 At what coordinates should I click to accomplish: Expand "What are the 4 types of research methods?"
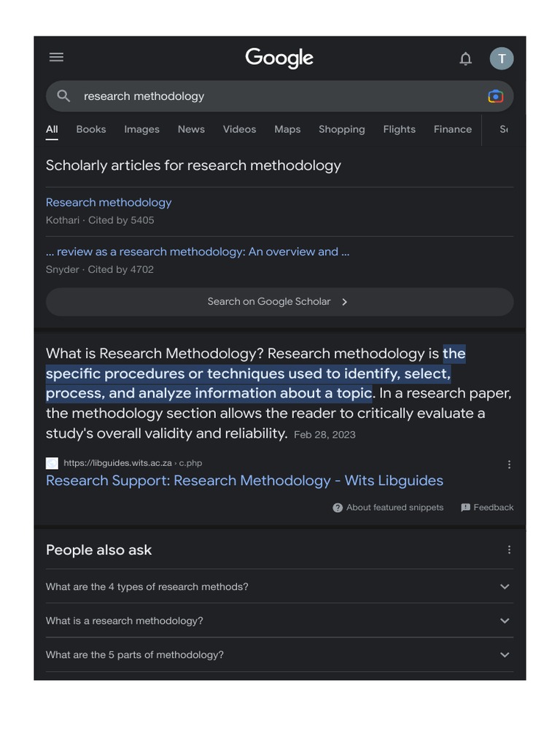[505, 587]
